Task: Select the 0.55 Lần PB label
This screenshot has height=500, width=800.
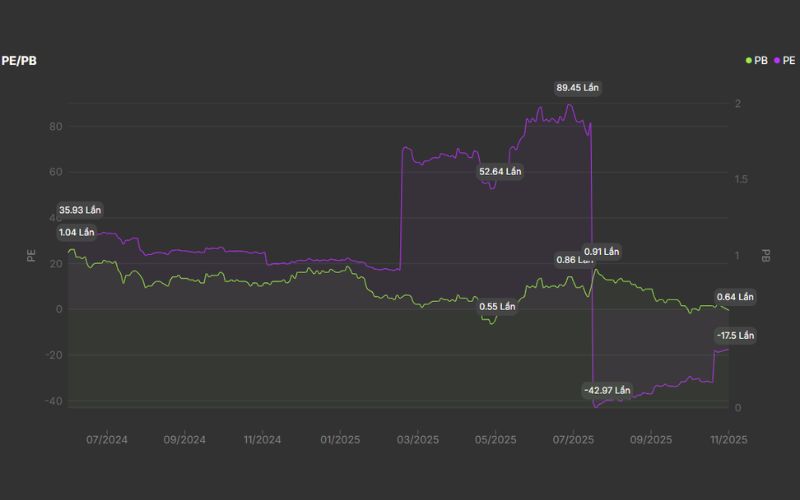Action: 497,306
